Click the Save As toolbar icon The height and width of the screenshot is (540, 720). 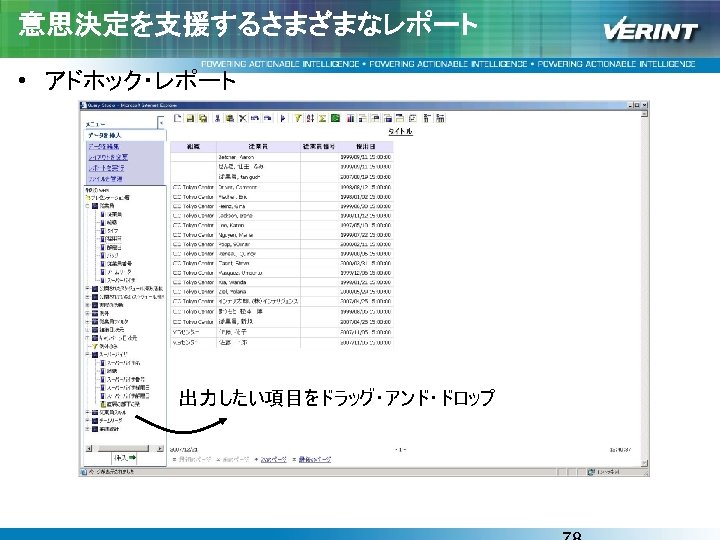(202, 118)
